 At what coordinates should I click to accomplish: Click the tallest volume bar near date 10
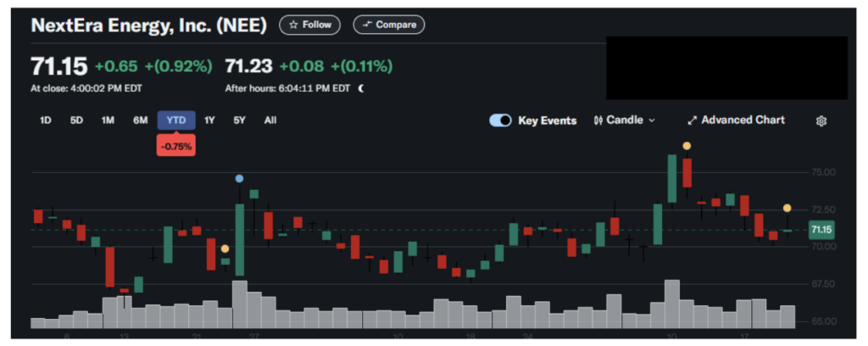pyautogui.click(x=671, y=305)
